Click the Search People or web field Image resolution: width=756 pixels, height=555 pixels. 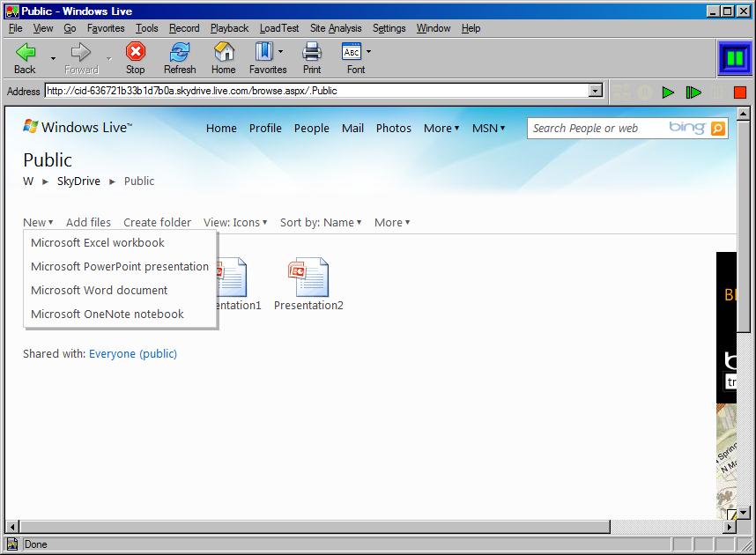597,129
